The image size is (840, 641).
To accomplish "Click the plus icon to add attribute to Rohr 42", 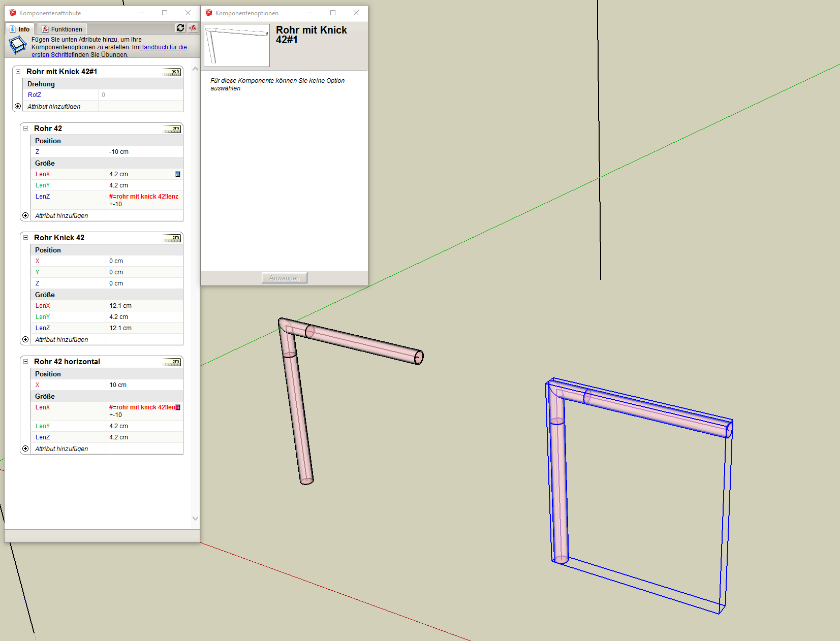I will pos(25,215).
